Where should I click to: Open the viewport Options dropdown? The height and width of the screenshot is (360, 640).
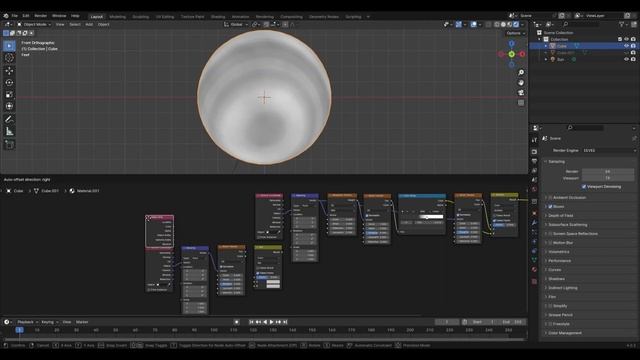tap(516, 33)
